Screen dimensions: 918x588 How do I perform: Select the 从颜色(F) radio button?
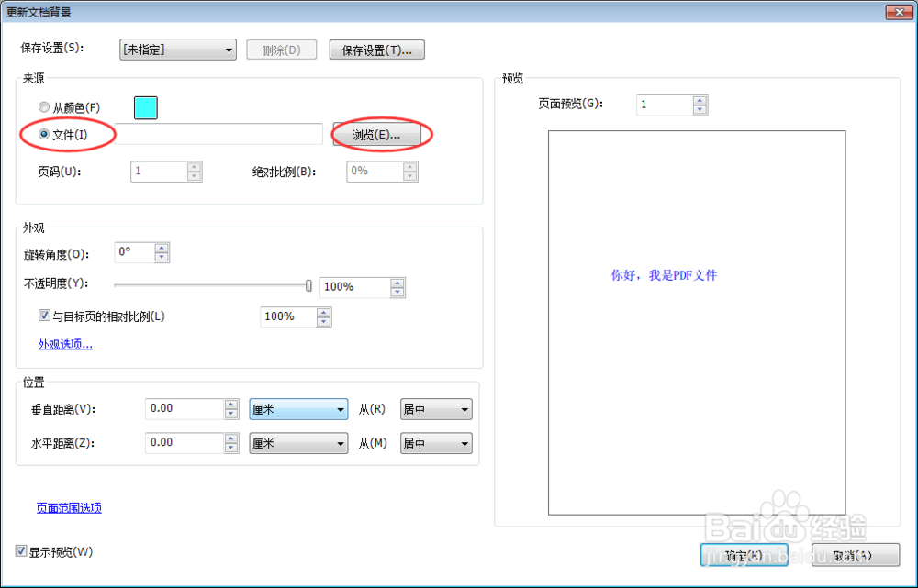(x=44, y=107)
